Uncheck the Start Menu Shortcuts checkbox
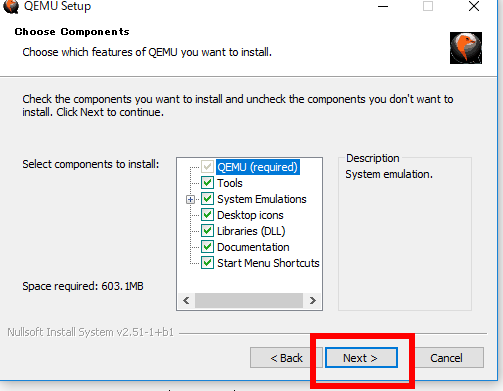The image size is (503, 391). 207,263
